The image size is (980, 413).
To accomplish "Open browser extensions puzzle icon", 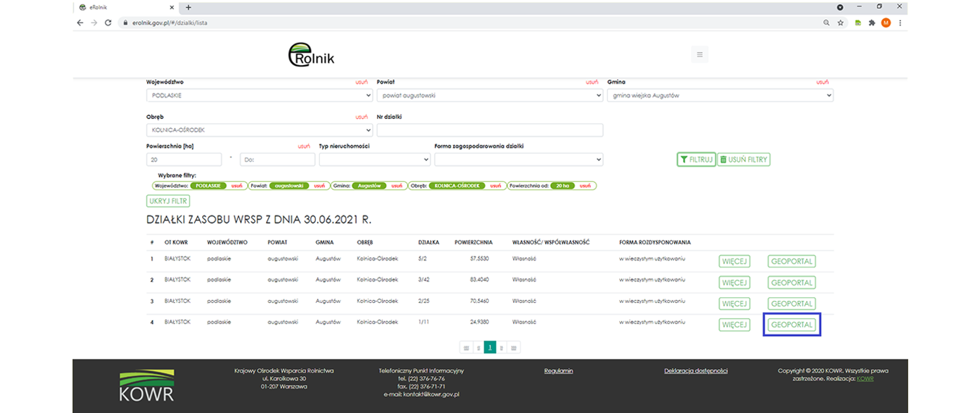I will click(872, 23).
